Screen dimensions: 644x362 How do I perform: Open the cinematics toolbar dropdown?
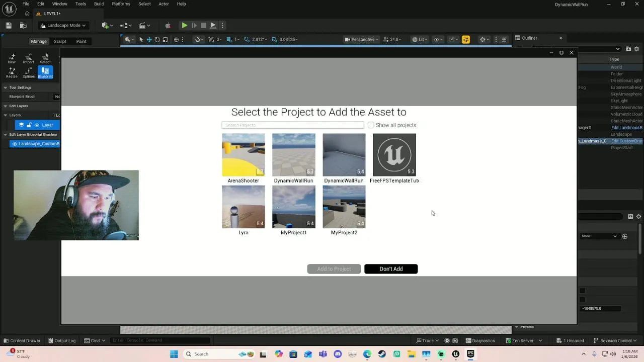tap(144, 25)
